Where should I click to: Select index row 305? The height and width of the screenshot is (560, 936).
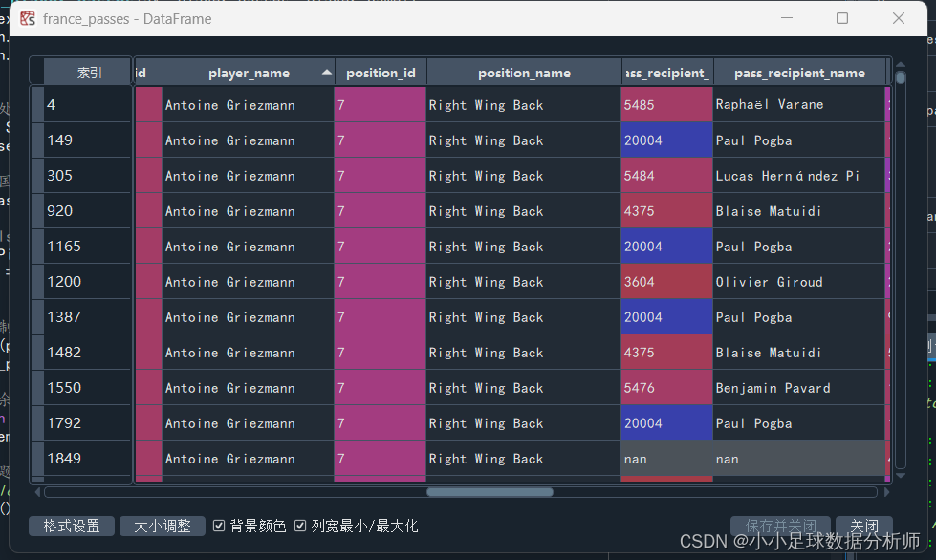(88, 175)
